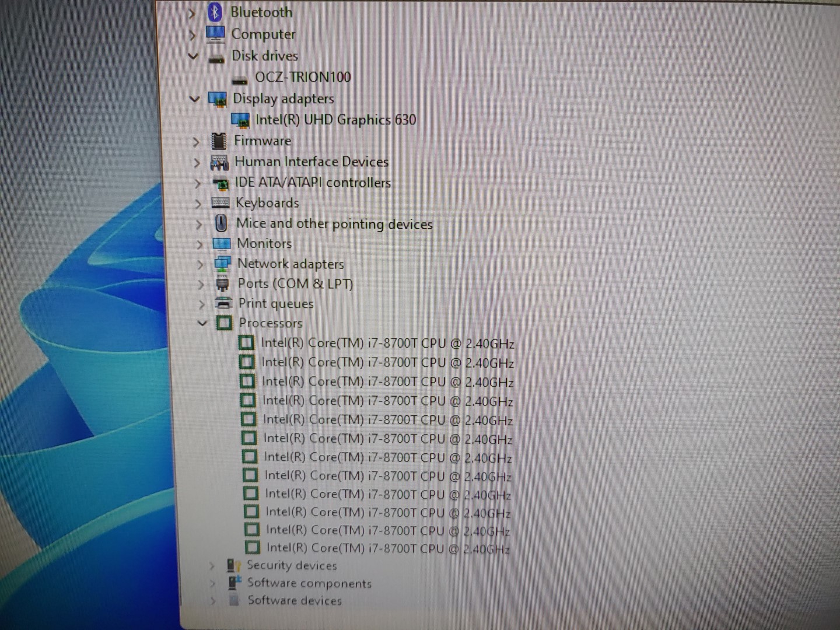Select the Display adapters label
Viewport: 840px width, 630px height.
click(x=283, y=99)
